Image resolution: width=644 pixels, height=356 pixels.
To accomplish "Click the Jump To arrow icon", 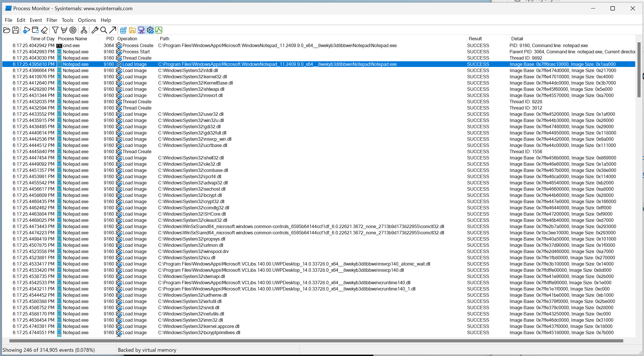I will [x=113, y=30].
